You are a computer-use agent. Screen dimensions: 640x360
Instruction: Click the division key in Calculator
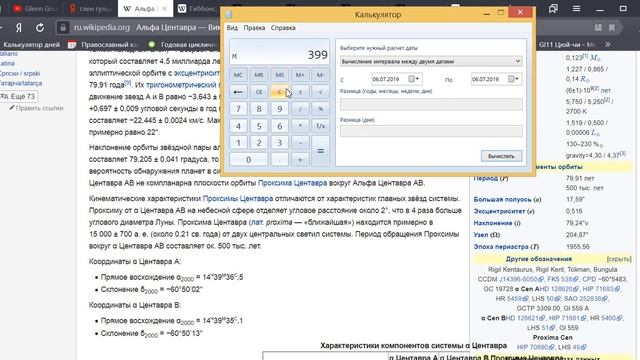[x=300, y=109]
